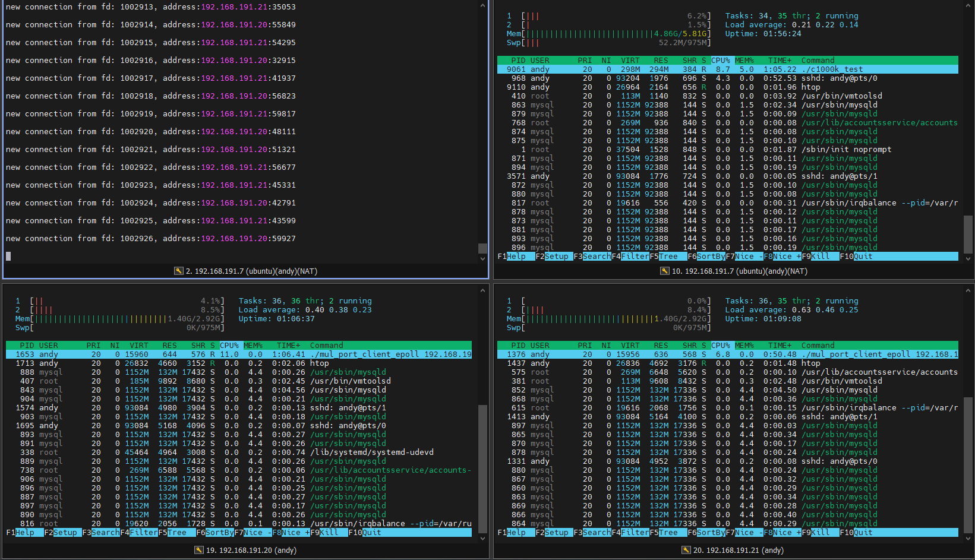Viewport: 975px width, 560px height.
Task: Click the scroll-up arrow in the top-right htop pane
Action: [x=968, y=5]
